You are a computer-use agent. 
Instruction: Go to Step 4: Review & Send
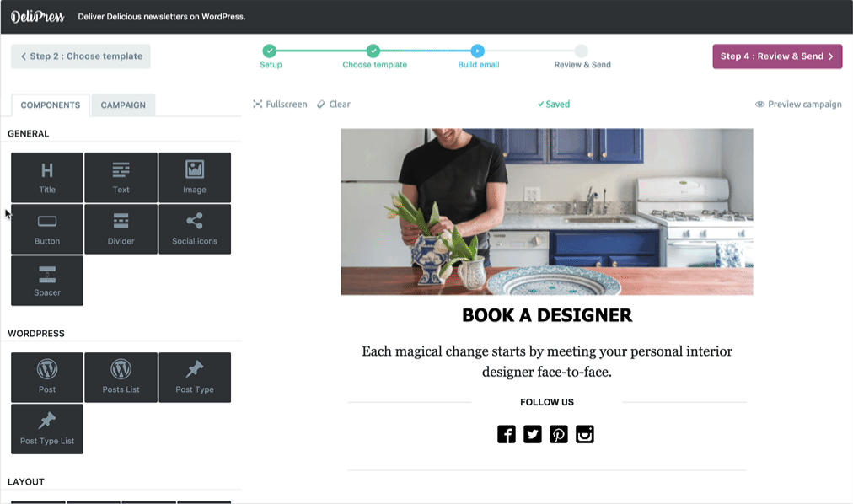tap(777, 56)
